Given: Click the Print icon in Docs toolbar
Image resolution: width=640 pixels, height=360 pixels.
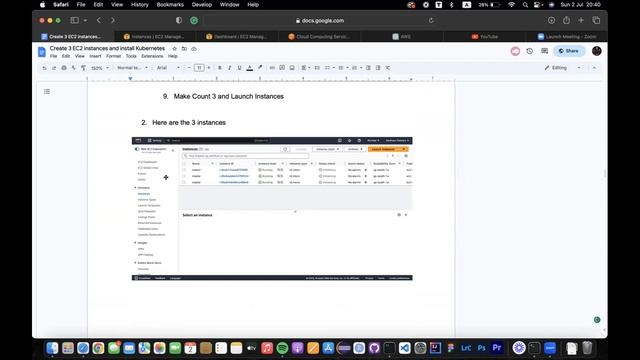Looking at the screenshot, I should (x=64, y=68).
